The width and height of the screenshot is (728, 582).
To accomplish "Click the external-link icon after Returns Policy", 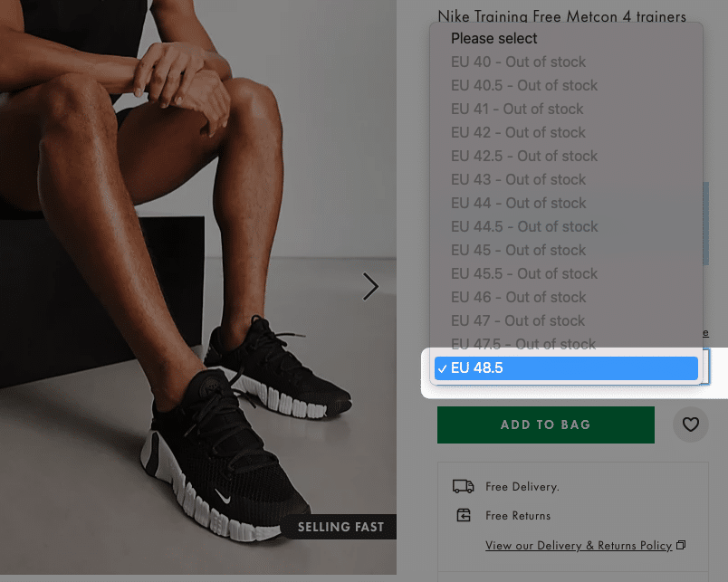I will pyautogui.click(x=681, y=545).
